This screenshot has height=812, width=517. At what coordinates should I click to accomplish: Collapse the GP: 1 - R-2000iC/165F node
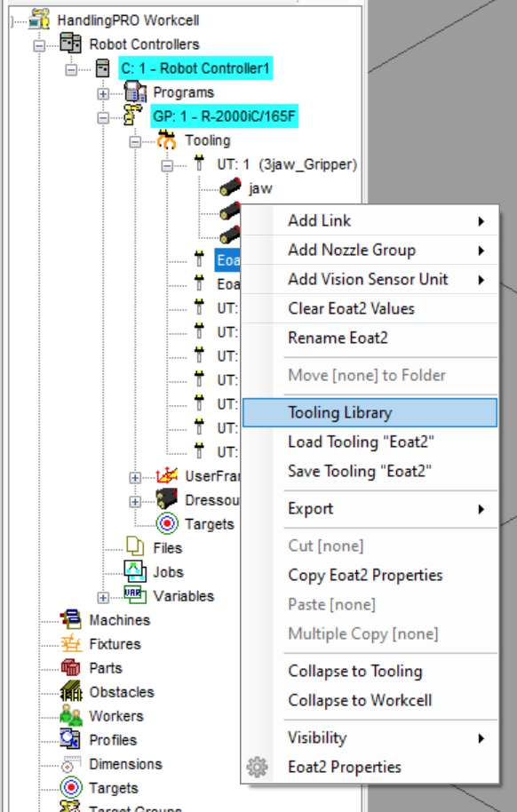point(103,117)
